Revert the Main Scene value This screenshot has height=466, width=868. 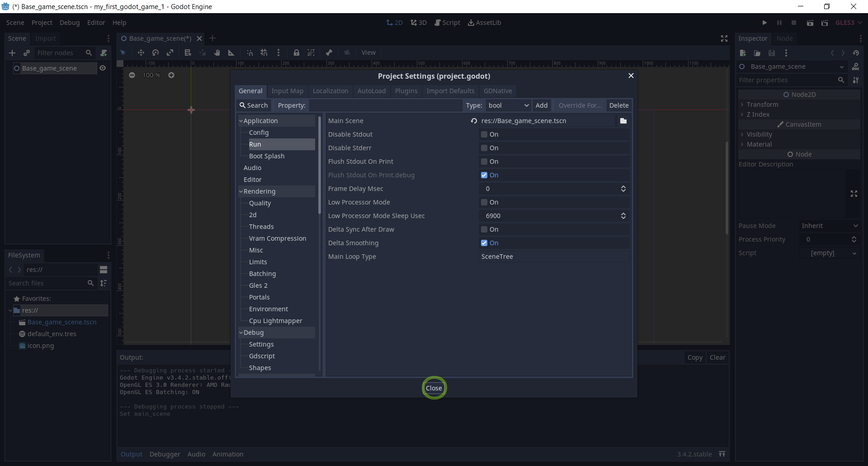click(474, 121)
